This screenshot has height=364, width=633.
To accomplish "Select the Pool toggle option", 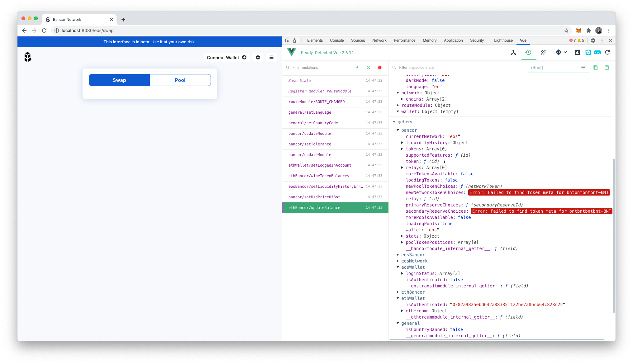I will (180, 80).
